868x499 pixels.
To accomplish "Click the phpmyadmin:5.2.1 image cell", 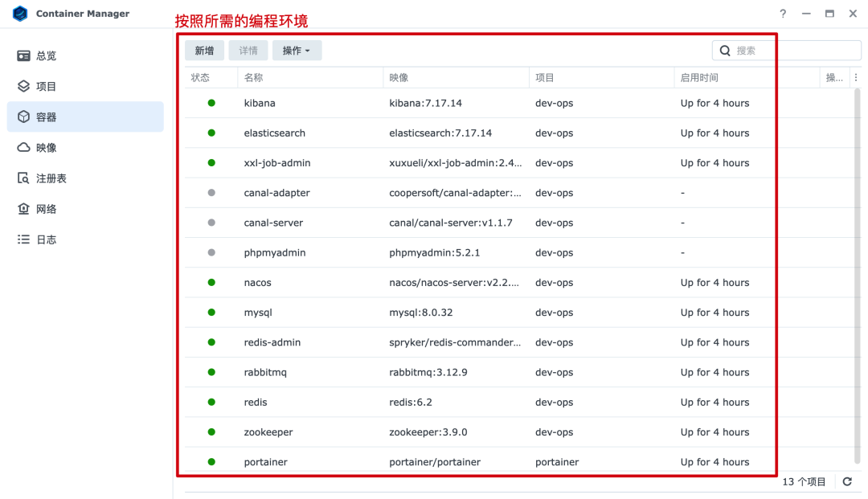I will [x=435, y=253].
